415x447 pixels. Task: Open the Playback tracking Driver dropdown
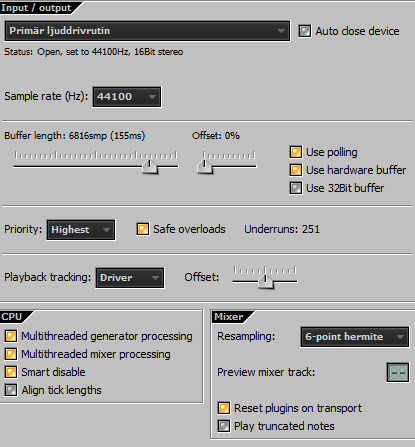pyautogui.click(x=130, y=278)
